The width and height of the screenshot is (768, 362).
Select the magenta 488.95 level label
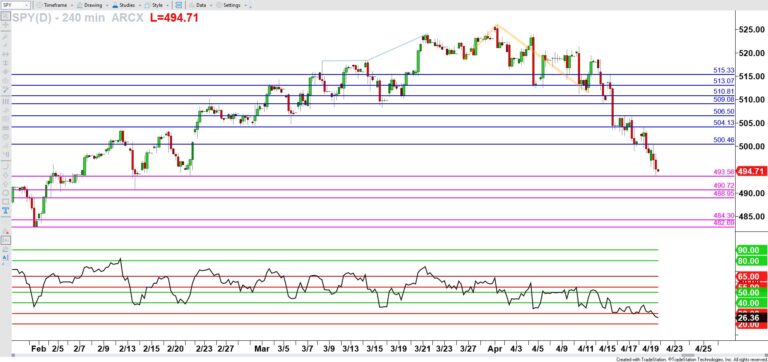[723, 193]
